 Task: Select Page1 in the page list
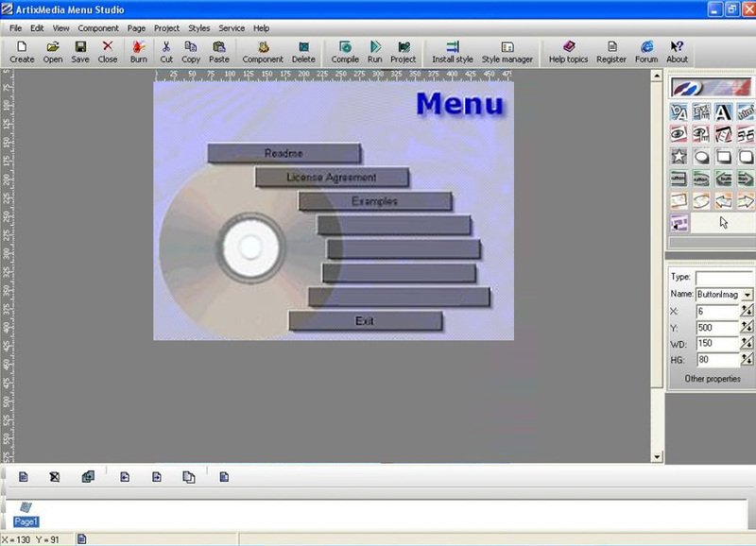(x=26, y=515)
